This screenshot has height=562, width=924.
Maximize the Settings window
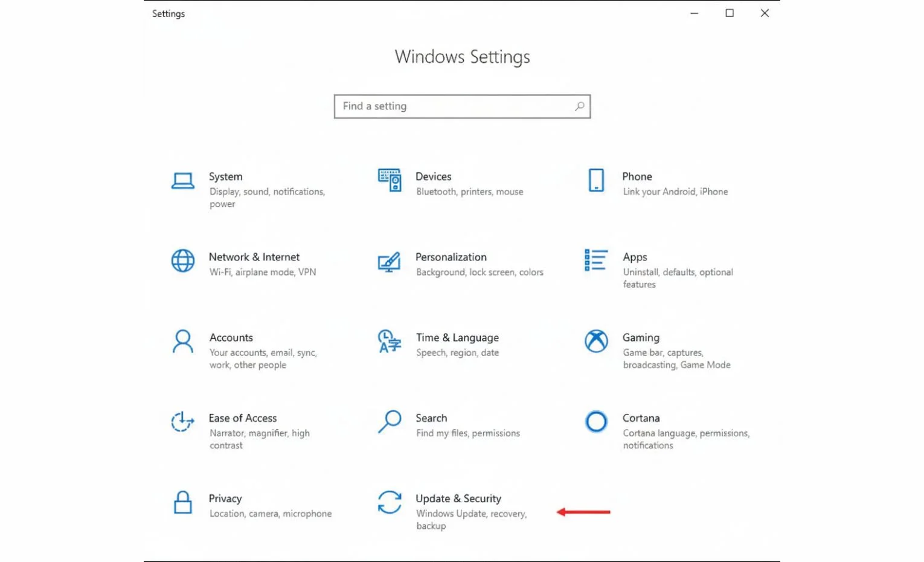(730, 13)
